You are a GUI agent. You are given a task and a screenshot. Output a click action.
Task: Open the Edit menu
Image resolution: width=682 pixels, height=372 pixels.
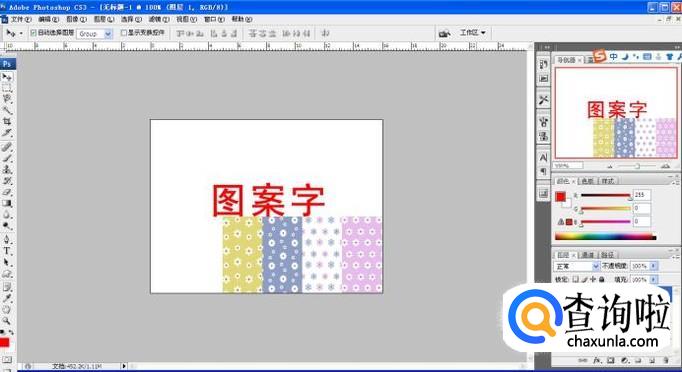point(48,20)
